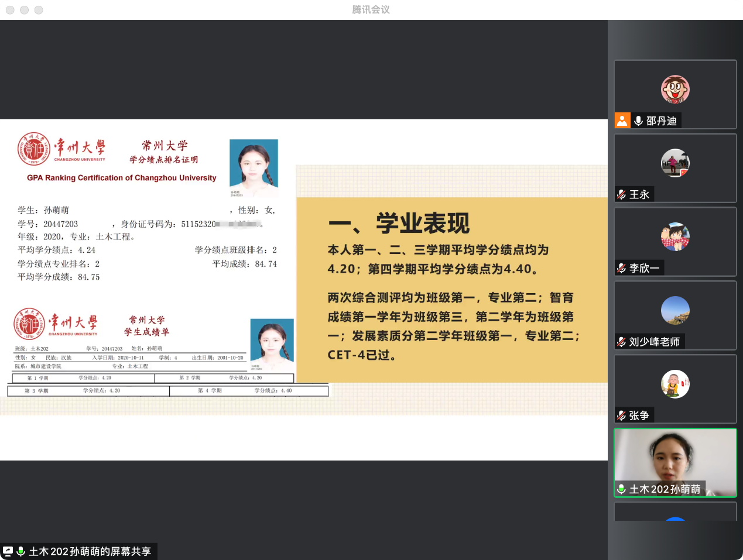
Task: Click the orange host icon beside 邵丹迪
Action: click(x=622, y=121)
